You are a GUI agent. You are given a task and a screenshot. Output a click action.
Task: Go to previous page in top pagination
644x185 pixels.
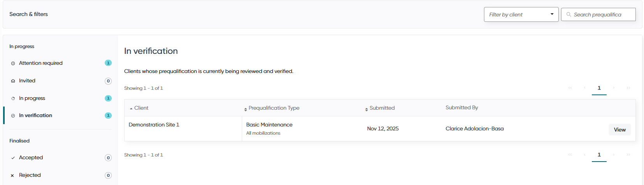584,88
